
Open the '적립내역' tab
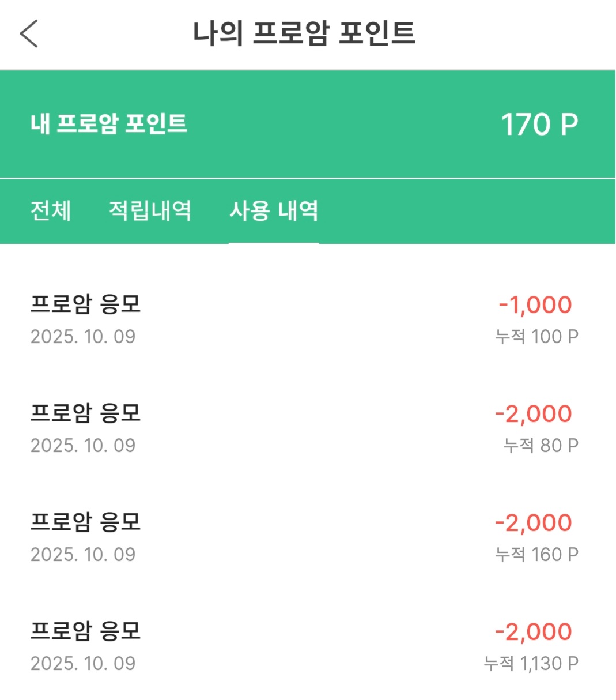point(150,210)
